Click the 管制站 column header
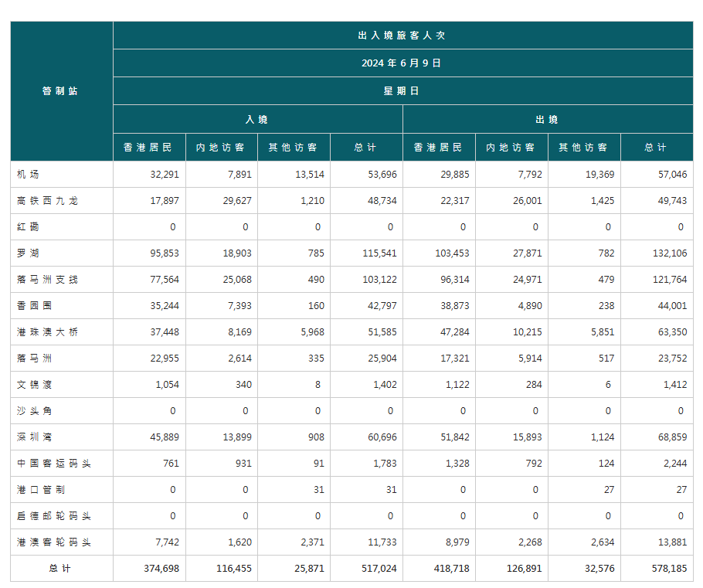Screen dimensions: 703x588 click(x=62, y=91)
